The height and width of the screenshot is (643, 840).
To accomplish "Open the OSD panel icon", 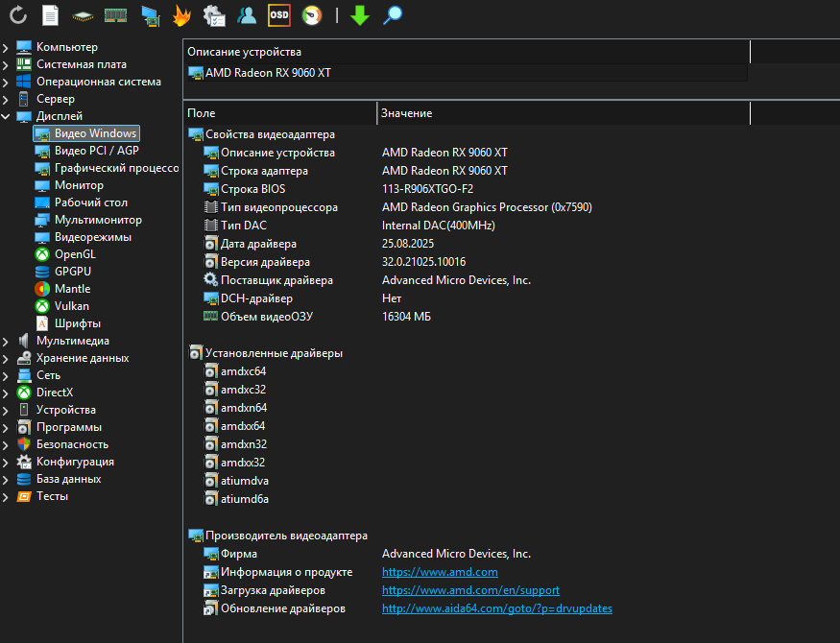I will 278,15.
